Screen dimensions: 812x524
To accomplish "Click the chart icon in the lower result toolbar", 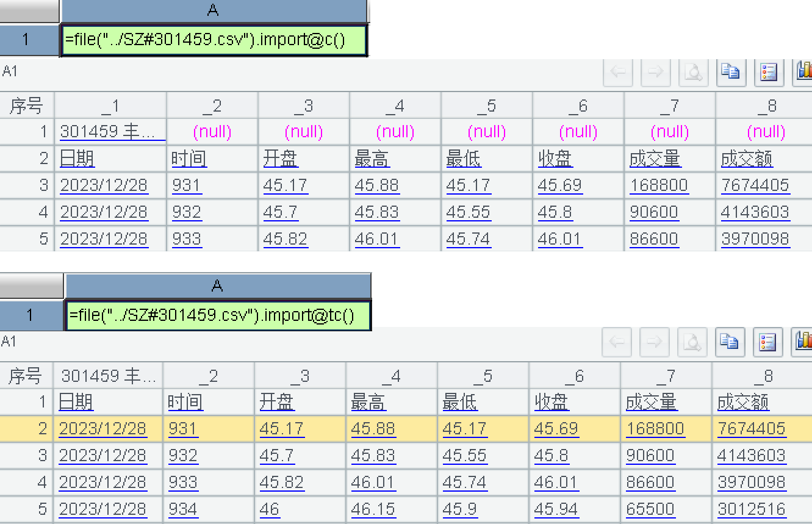I will tap(802, 342).
